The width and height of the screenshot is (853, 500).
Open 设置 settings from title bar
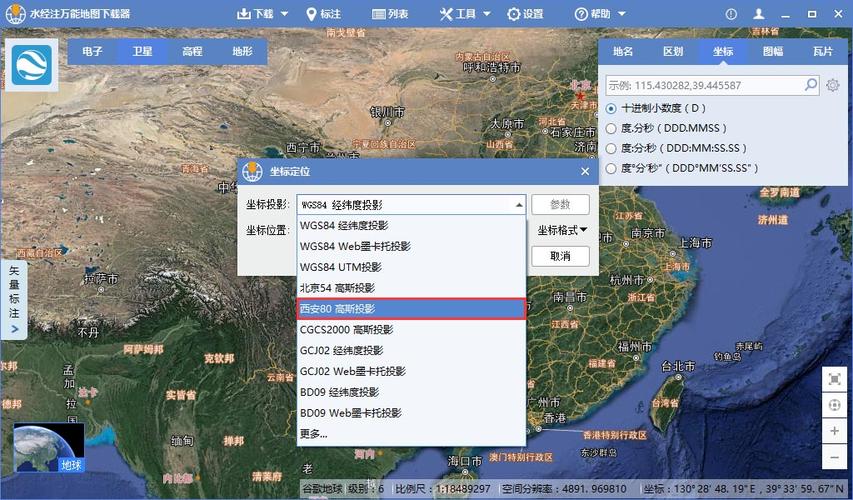pos(525,14)
